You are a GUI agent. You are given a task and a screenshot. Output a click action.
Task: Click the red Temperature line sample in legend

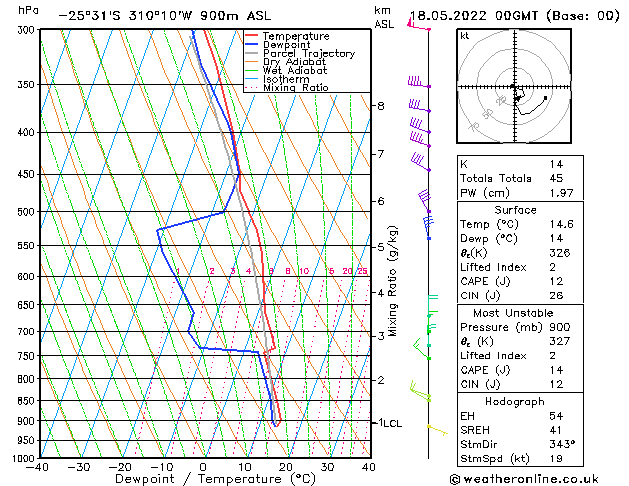click(x=252, y=36)
